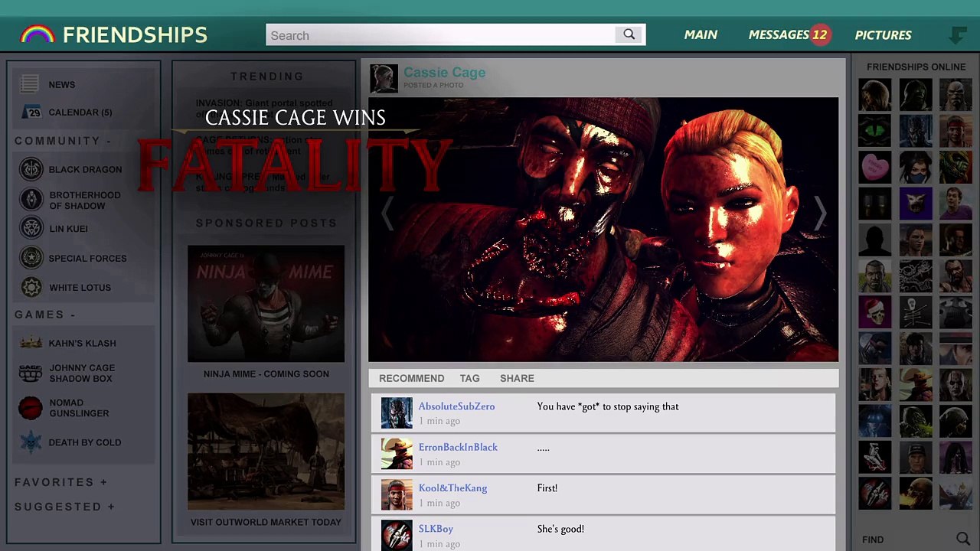
Task: Click ErronBackInBlack's comment avatar
Action: click(x=397, y=454)
